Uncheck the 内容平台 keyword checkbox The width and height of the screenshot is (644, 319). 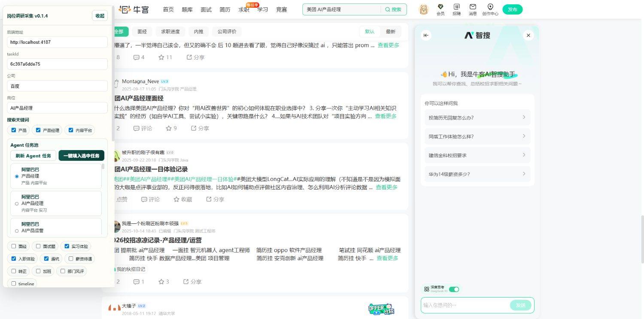[71, 130]
